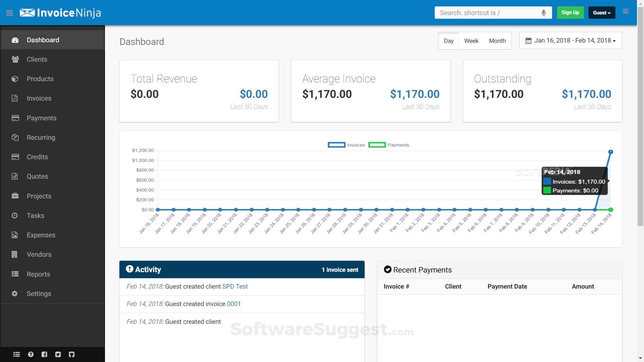Screen dimensions: 644x362
Task: Select the Day view option
Action: point(448,41)
